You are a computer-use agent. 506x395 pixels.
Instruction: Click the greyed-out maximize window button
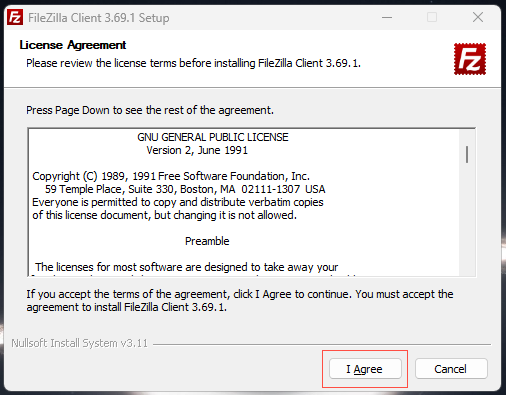pyautogui.click(x=432, y=17)
